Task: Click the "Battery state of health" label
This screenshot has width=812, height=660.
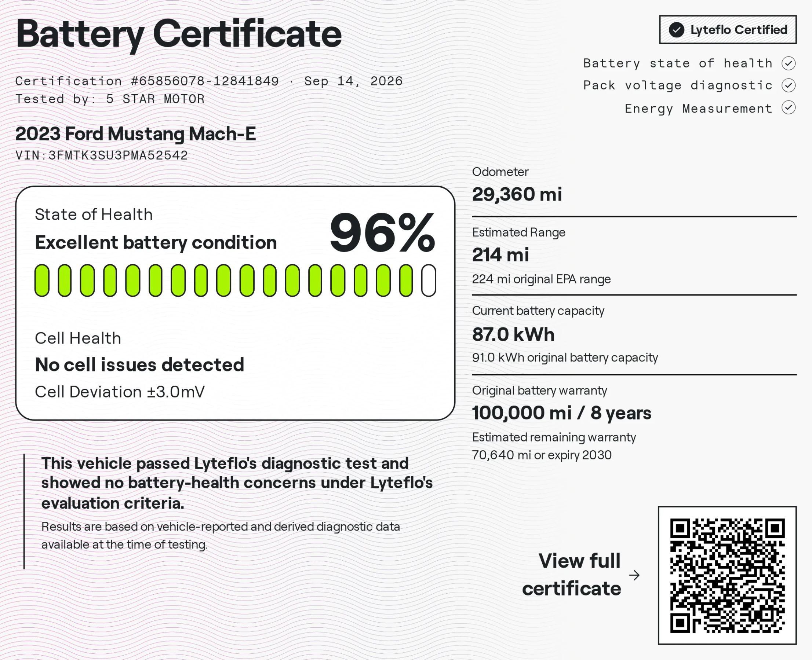Action: (x=678, y=63)
